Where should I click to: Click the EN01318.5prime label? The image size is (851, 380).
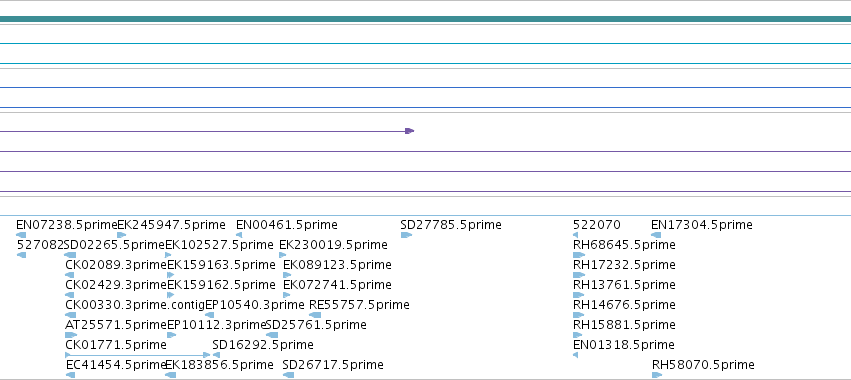[x=624, y=345]
